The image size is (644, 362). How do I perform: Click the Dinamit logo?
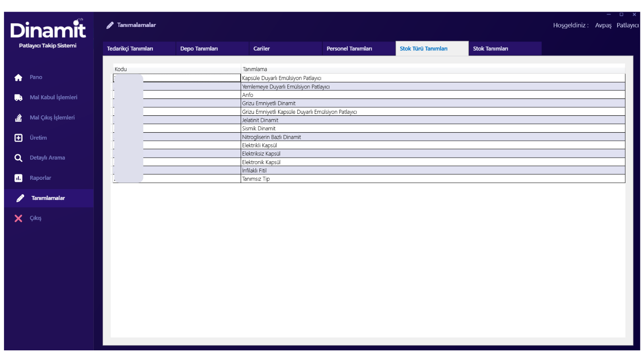(x=48, y=29)
